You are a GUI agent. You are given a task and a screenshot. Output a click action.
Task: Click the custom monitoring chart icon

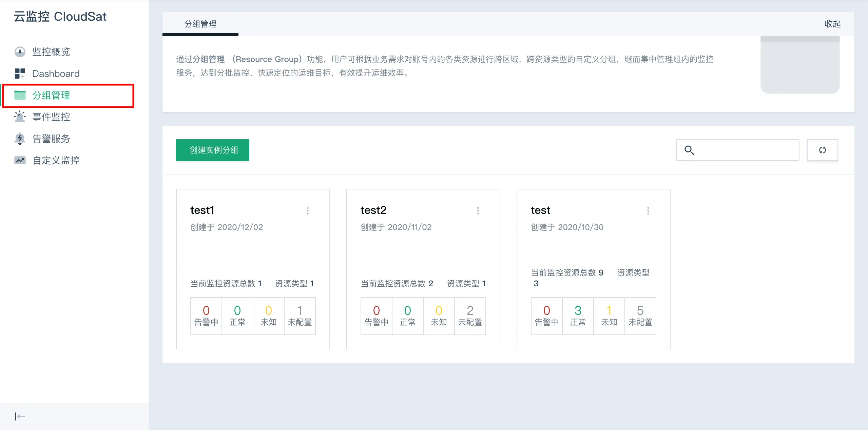click(20, 160)
